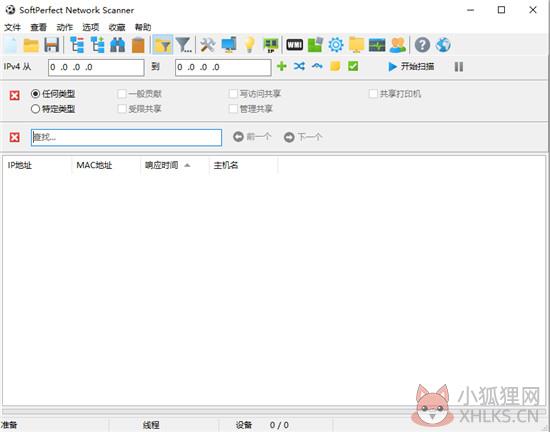Sort by the IP地址 column header
550x432 pixels.
(37, 165)
